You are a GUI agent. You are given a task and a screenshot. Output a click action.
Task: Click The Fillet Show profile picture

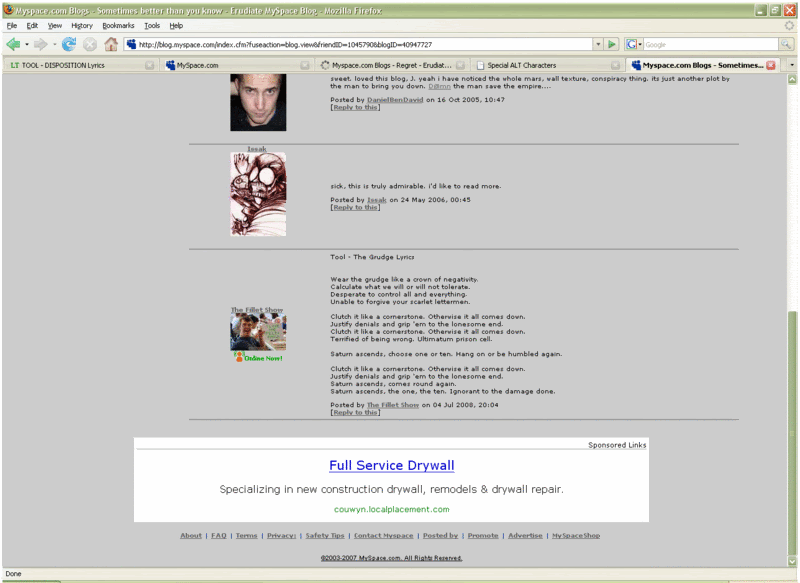[x=258, y=332]
